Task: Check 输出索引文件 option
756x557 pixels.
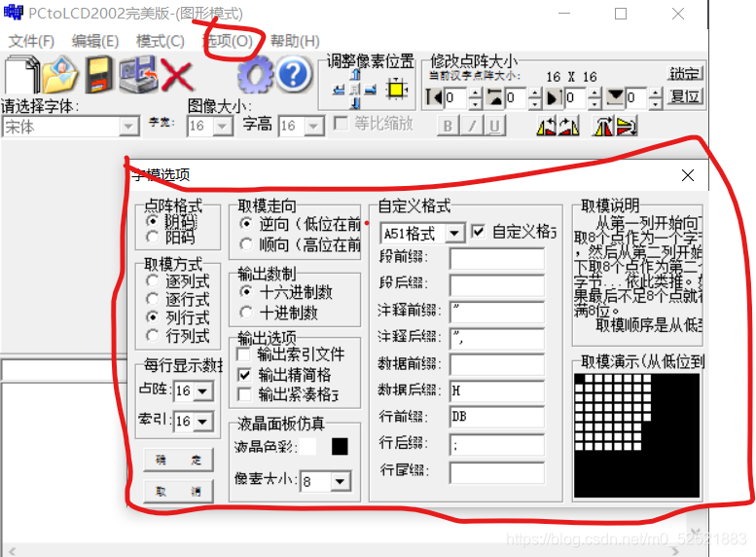Action: point(244,354)
